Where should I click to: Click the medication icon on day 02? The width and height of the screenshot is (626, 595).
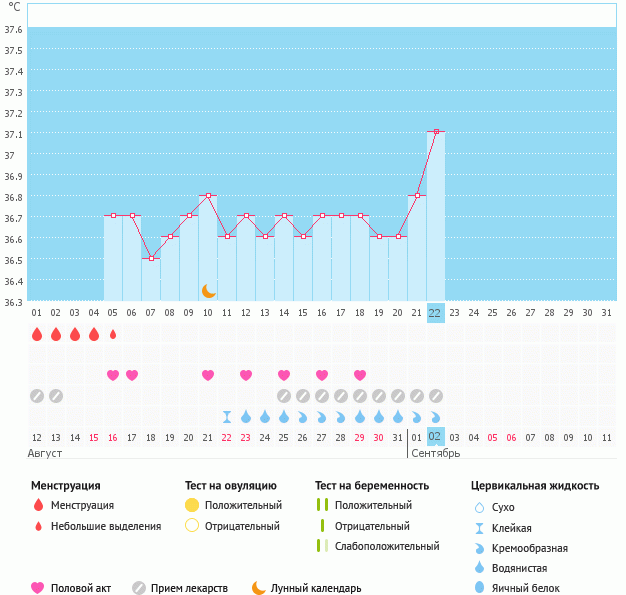(56, 396)
